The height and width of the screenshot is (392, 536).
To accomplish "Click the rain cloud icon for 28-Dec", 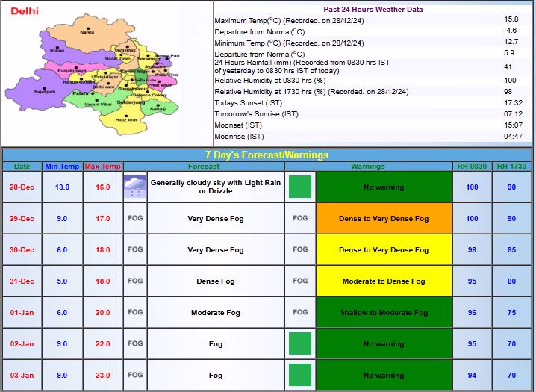I will click(x=135, y=187).
